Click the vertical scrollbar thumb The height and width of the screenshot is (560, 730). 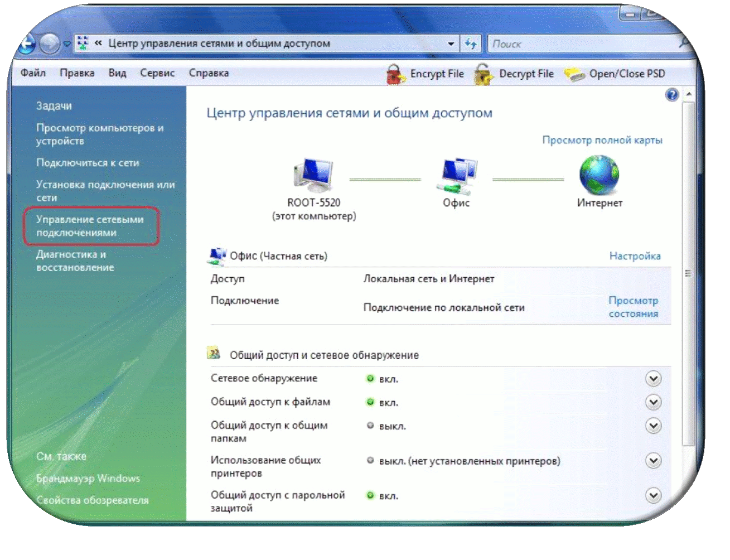688,273
